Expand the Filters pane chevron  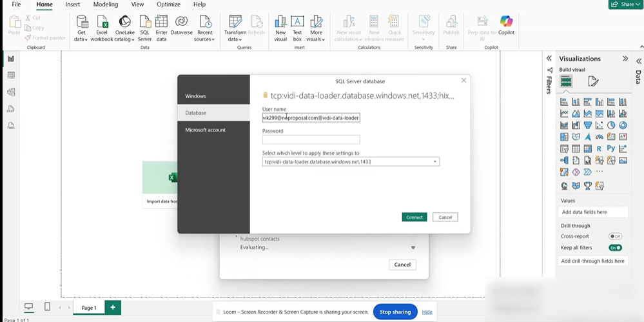tap(549, 59)
